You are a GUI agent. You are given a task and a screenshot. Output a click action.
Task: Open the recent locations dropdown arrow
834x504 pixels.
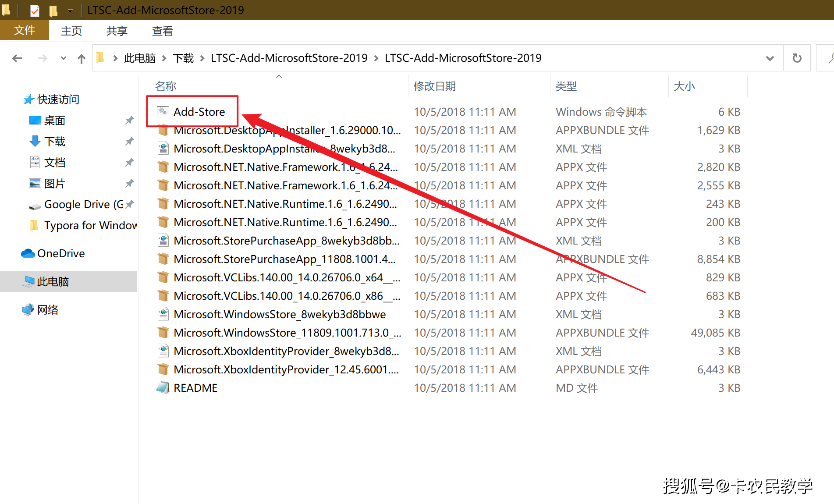64,58
